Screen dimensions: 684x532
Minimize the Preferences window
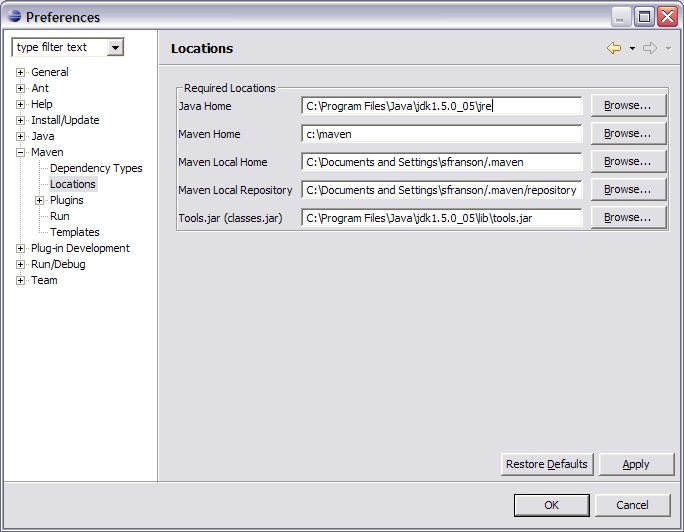point(620,17)
